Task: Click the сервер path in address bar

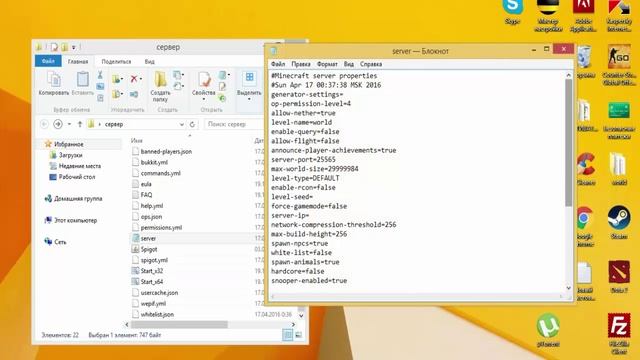Action: click(x=114, y=124)
